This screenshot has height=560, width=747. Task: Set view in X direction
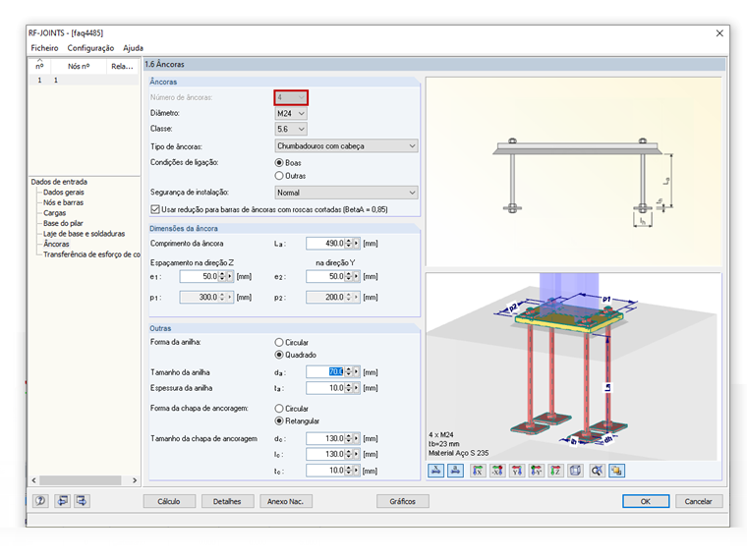coord(478,471)
